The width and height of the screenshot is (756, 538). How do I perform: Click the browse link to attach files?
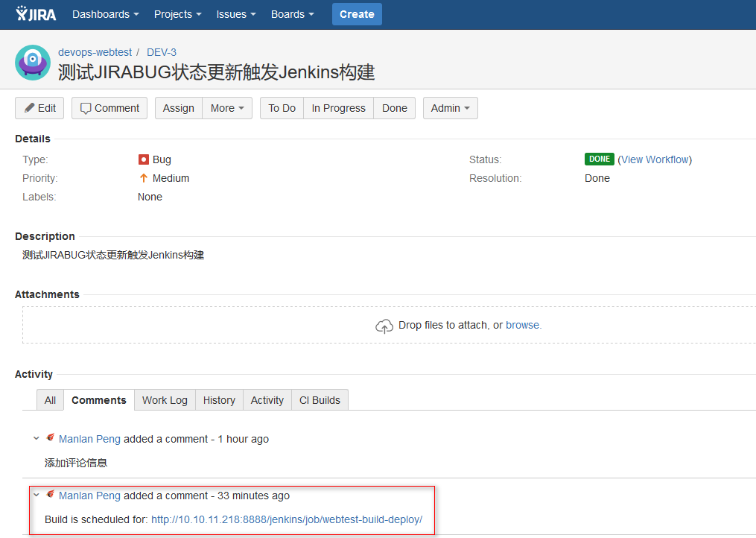click(523, 325)
